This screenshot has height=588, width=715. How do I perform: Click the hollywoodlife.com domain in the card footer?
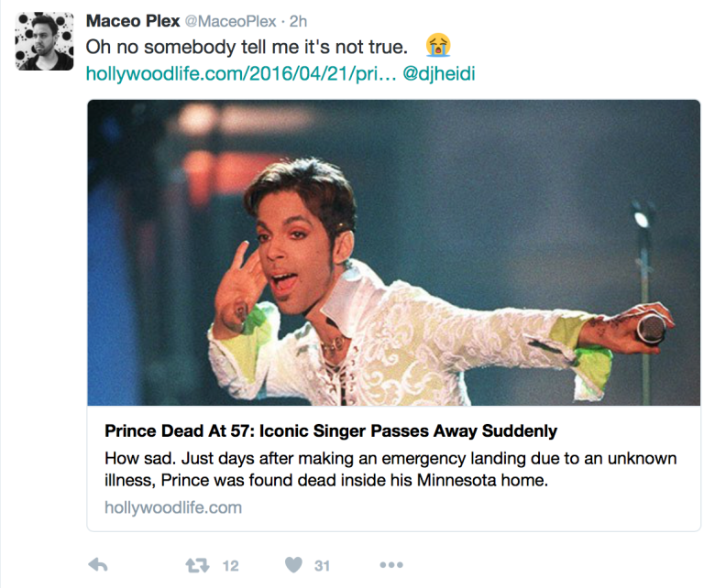coord(173,506)
